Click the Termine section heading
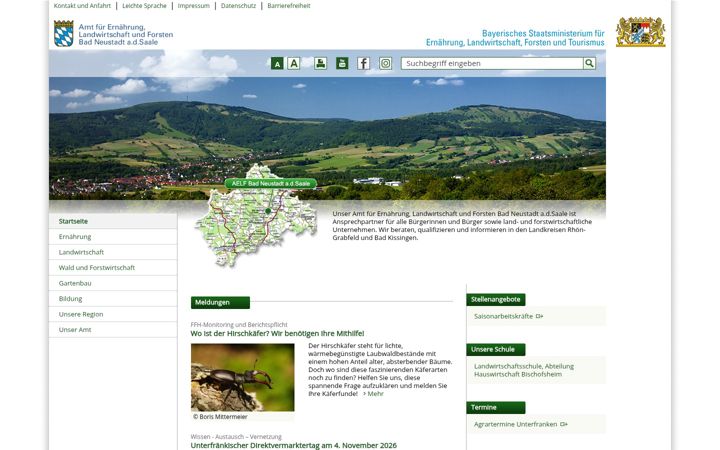Viewport: 720px width, 450px height. 496,407
